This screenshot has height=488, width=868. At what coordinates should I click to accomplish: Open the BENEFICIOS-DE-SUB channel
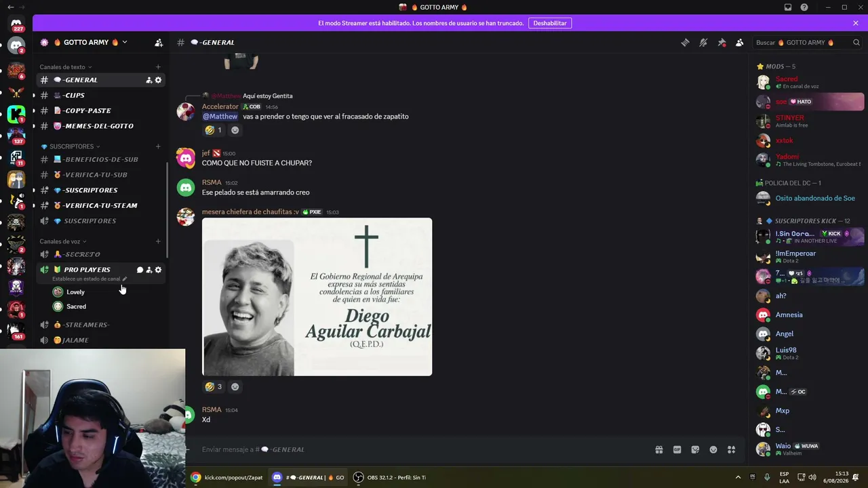(102, 159)
